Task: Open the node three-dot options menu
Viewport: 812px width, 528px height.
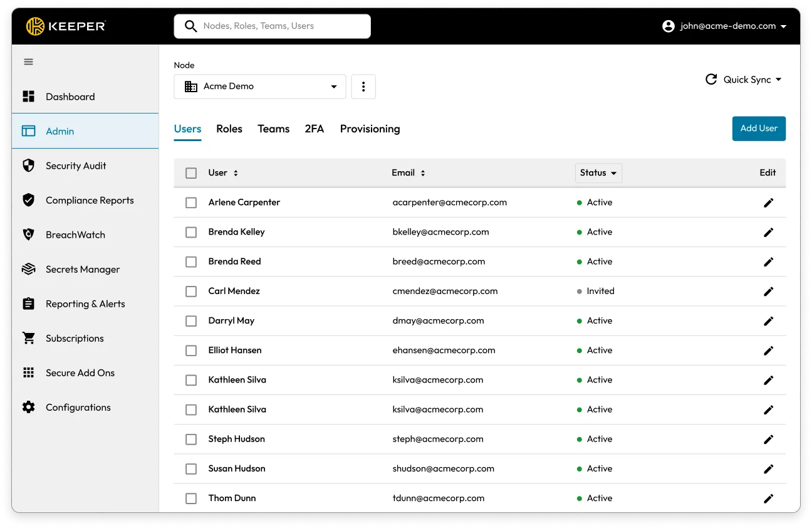Action: pos(363,87)
